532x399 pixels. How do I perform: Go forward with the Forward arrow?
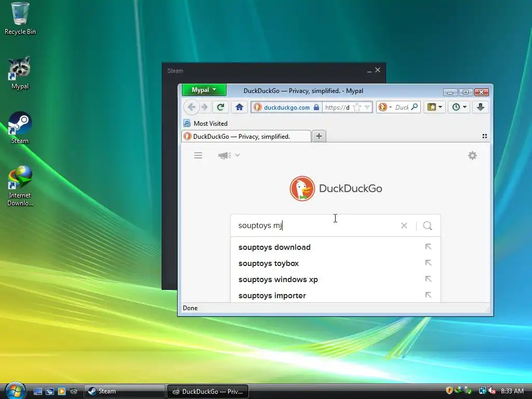[x=204, y=107]
